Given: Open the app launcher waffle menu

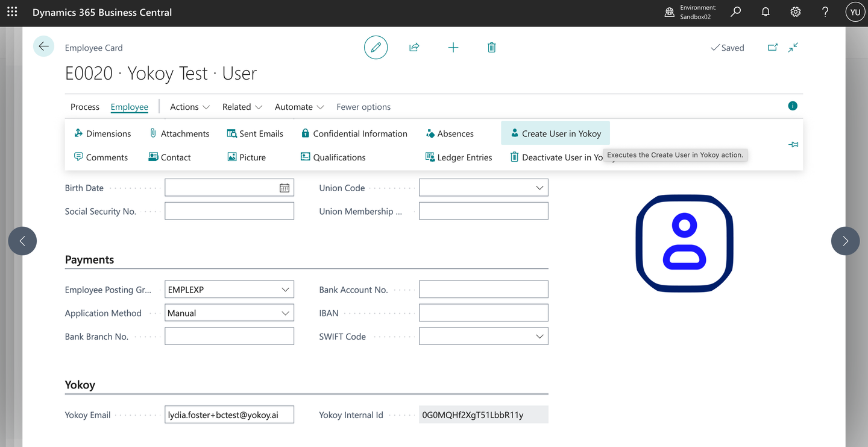Looking at the screenshot, I should 12,12.
